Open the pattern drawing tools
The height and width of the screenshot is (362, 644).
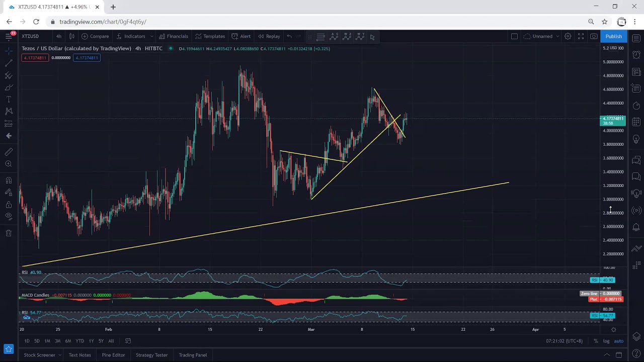pos(9,111)
